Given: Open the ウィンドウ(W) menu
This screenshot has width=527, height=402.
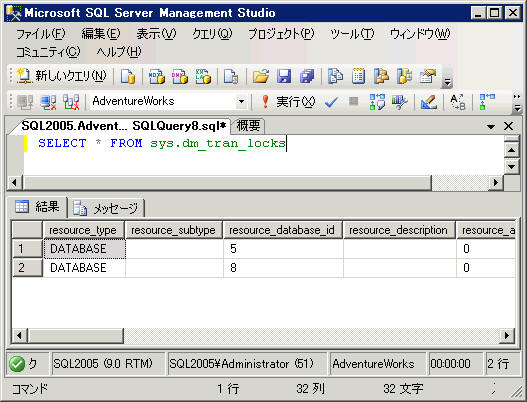Looking at the screenshot, I should 420,34.
